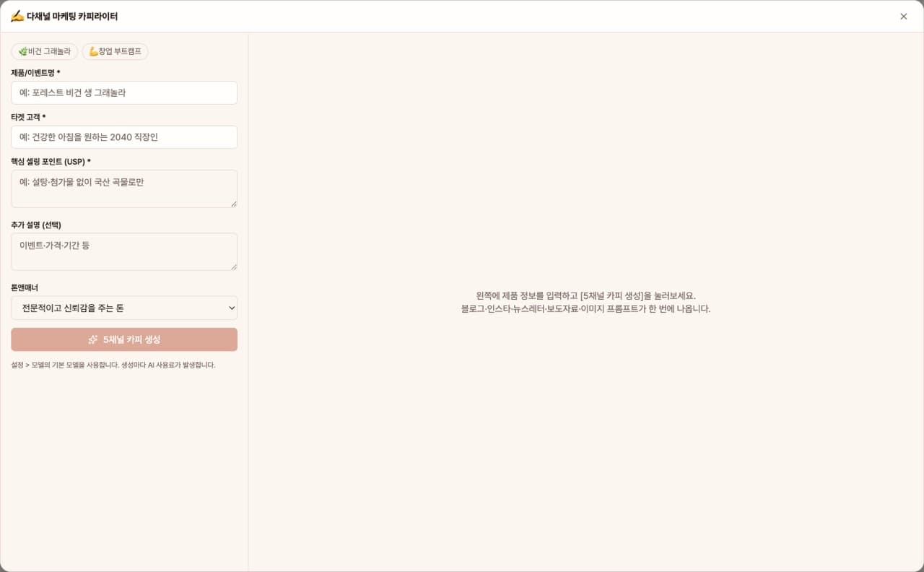The image size is (924, 572).
Task: Click the line 블로그·인스타·뉴스레터·보도자료·이미지 프롬프트
Action: (585, 309)
